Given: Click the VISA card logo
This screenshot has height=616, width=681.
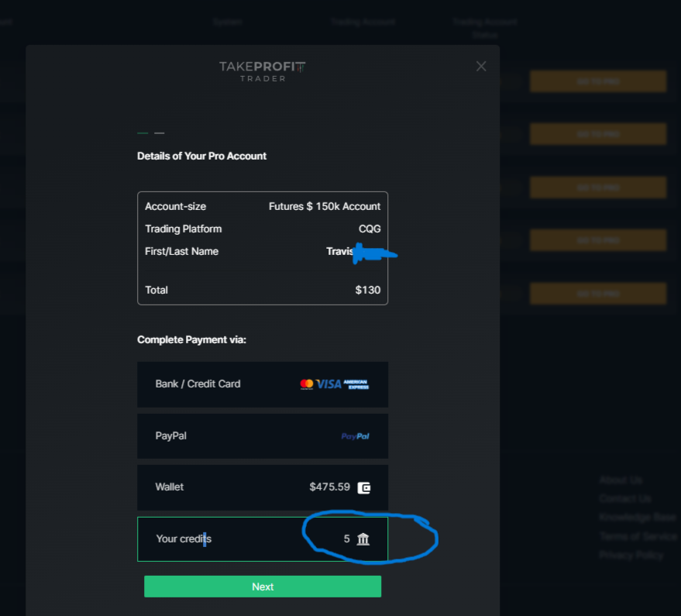Looking at the screenshot, I should pos(328,384).
